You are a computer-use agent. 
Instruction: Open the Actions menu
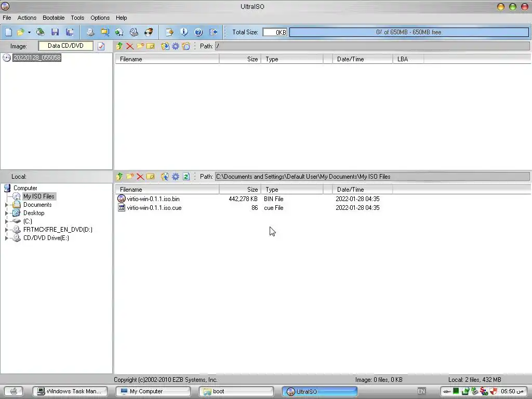pos(27,18)
